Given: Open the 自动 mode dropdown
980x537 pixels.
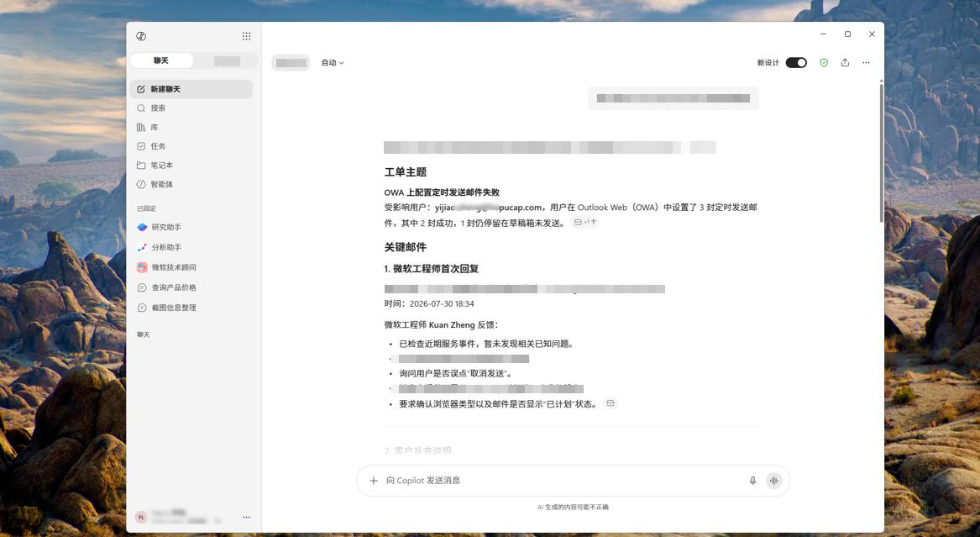Looking at the screenshot, I should (x=333, y=62).
